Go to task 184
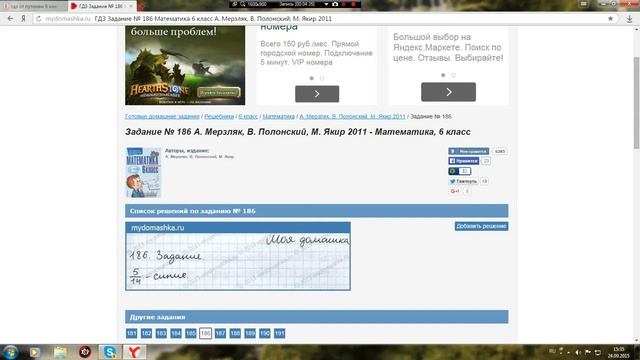 point(176,333)
